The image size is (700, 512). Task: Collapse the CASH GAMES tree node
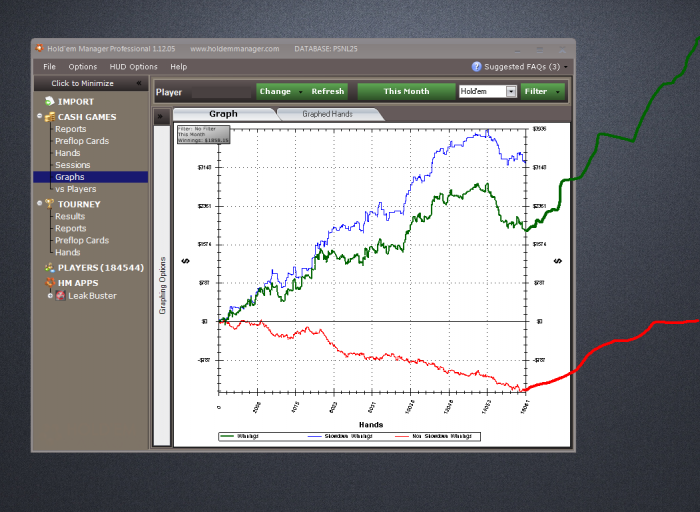39,116
